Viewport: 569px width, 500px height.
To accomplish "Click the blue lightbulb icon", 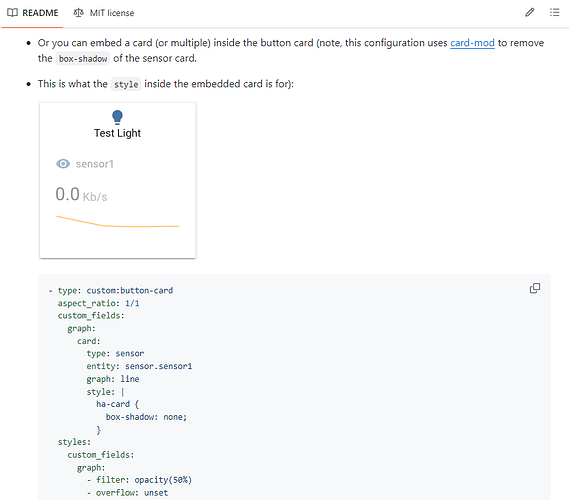I will [x=117, y=117].
